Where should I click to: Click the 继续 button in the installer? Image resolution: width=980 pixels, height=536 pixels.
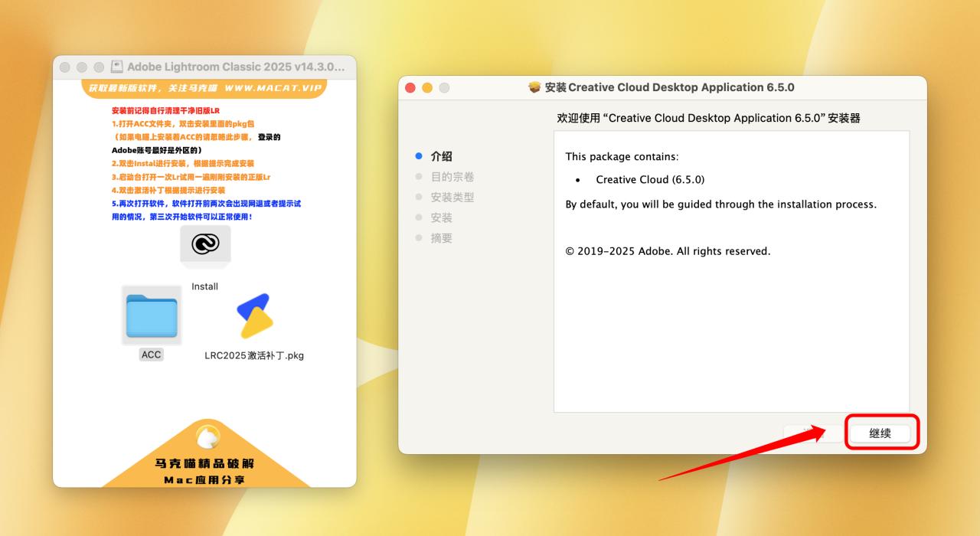point(880,433)
